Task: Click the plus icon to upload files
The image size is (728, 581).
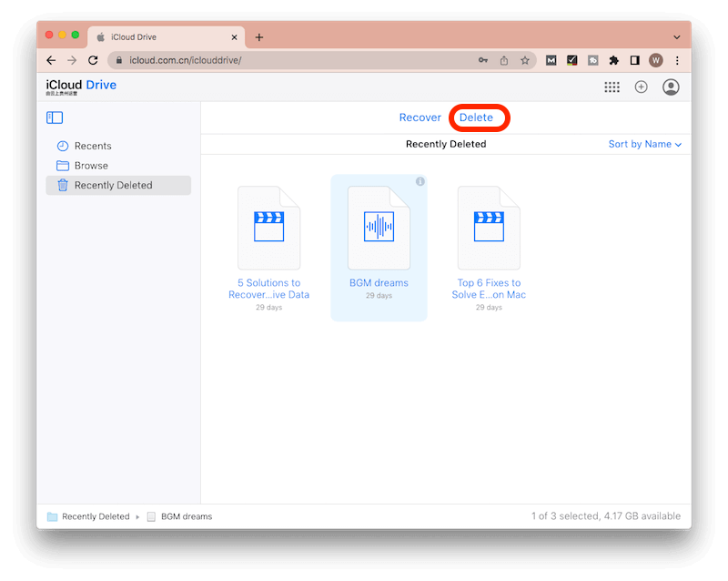Action: (641, 87)
